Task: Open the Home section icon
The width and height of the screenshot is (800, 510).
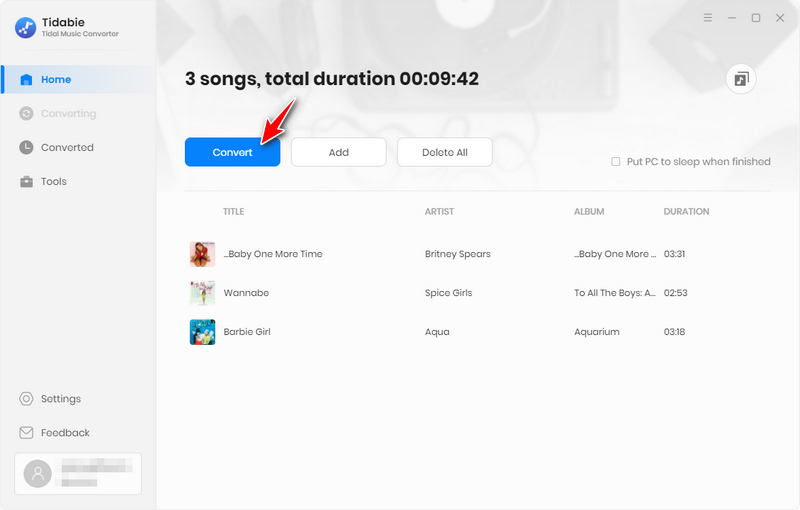Action: point(26,80)
